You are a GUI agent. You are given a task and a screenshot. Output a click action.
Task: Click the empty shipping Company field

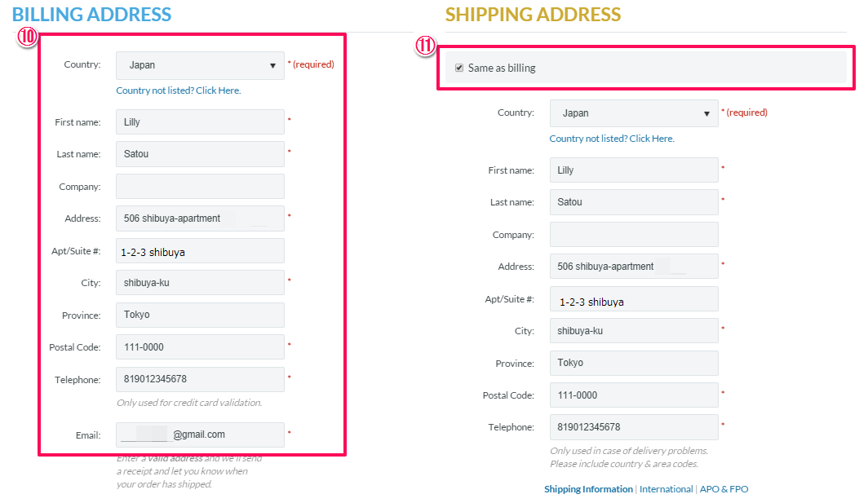coord(633,235)
